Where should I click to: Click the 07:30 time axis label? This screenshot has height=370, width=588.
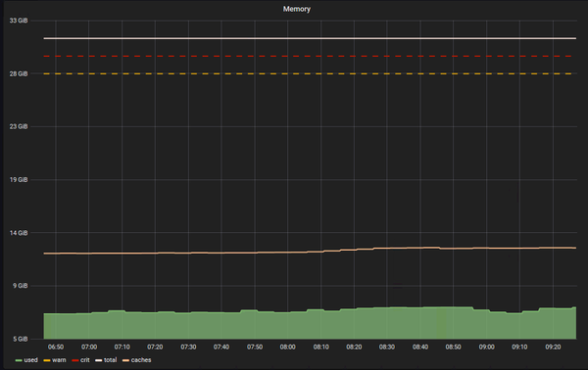tap(188, 347)
